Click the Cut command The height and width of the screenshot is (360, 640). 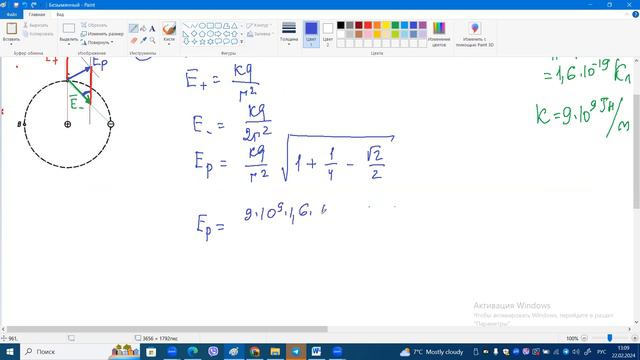point(36,25)
